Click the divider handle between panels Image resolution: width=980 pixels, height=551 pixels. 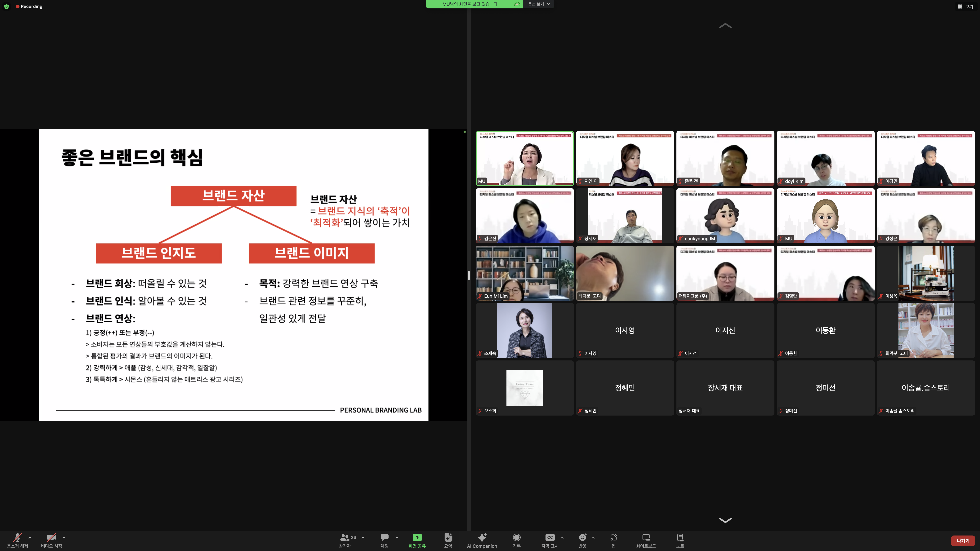tap(469, 275)
